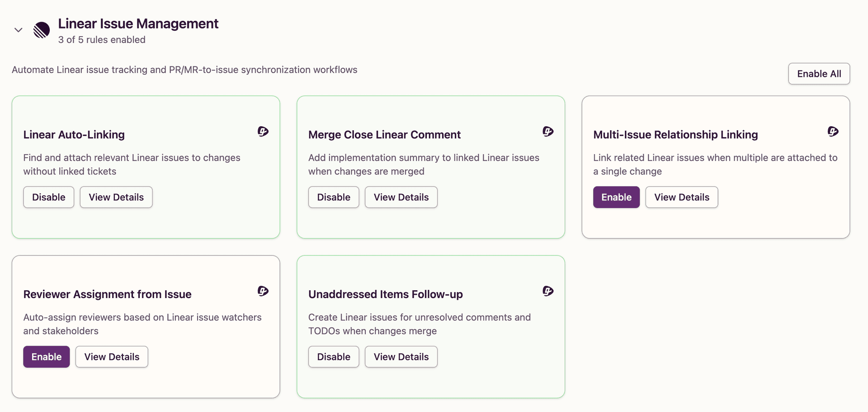
Task: Disable the Unaddressed Items Follow-up rule
Action: [x=333, y=357]
